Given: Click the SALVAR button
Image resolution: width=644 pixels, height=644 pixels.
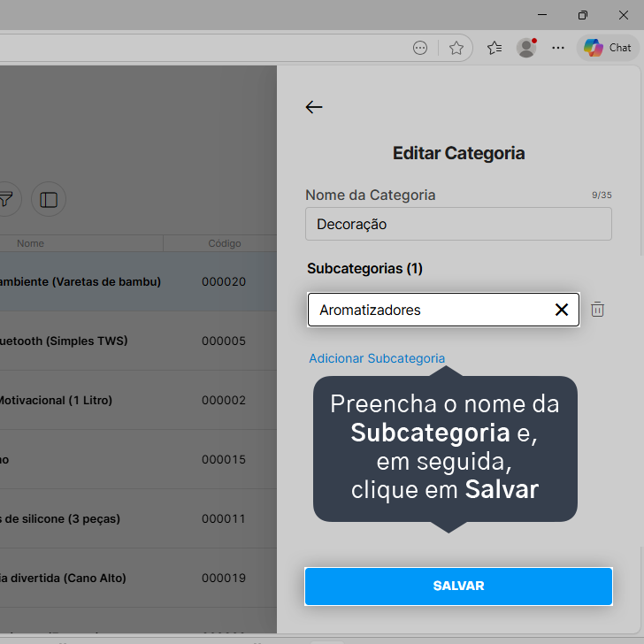Looking at the screenshot, I should [458, 586].
